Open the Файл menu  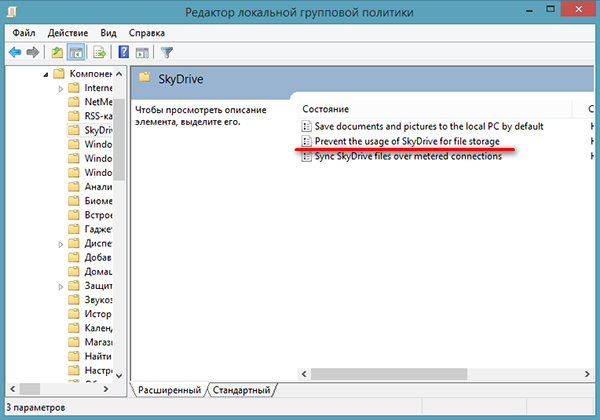pos(24,33)
